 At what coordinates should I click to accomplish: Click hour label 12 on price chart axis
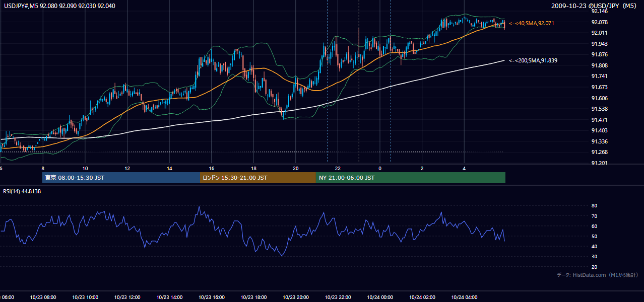[x=127, y=168]
